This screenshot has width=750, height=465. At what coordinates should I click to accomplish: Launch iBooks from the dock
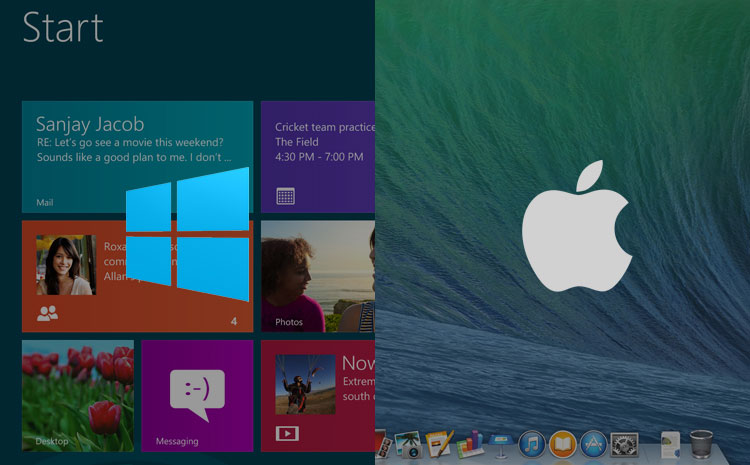point(562,444)
